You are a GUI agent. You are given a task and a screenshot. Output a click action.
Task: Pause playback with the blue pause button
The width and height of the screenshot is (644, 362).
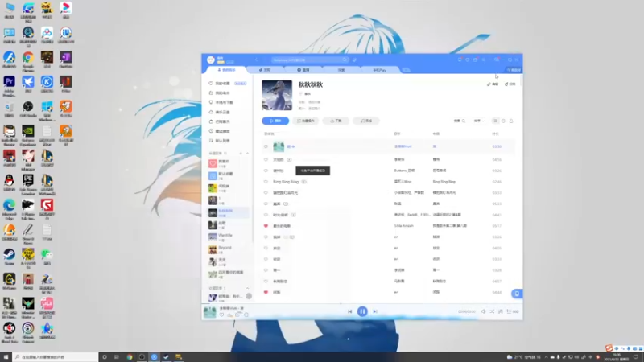tap(362, 311)
